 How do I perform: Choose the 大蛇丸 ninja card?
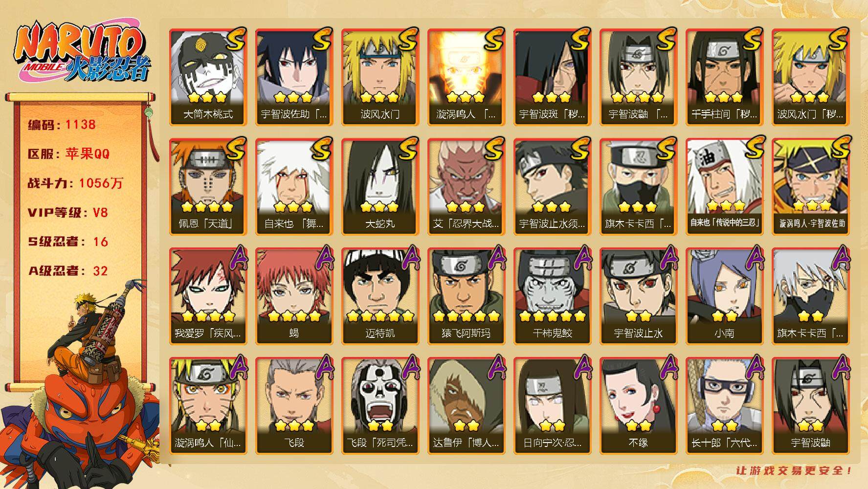click(x=380, y=187)
